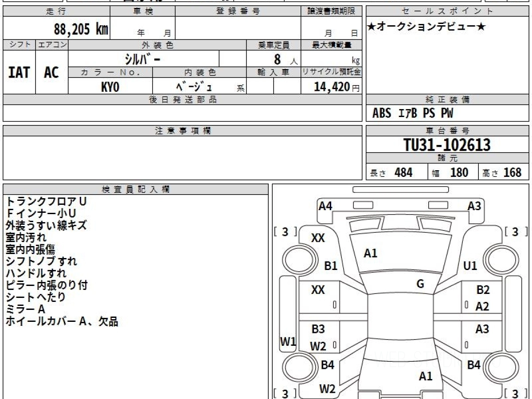Select inspector note 室内内張傷
The image size is (532, 399).
coord(31,249)
